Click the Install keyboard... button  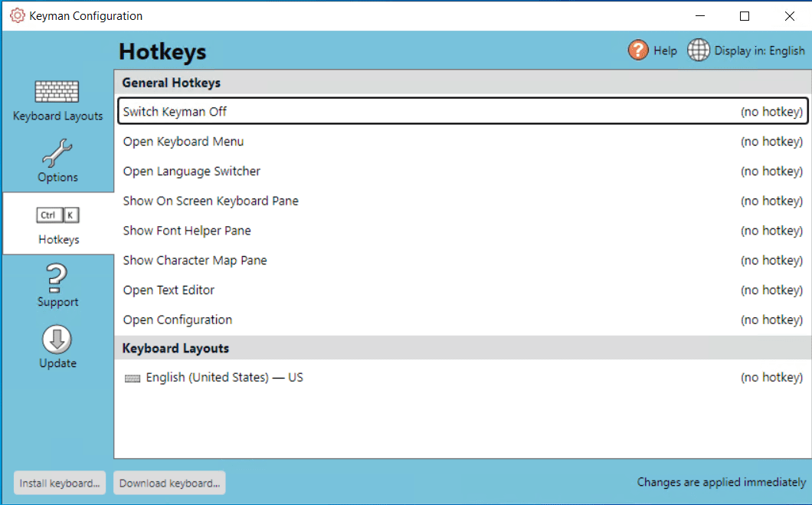60,483
